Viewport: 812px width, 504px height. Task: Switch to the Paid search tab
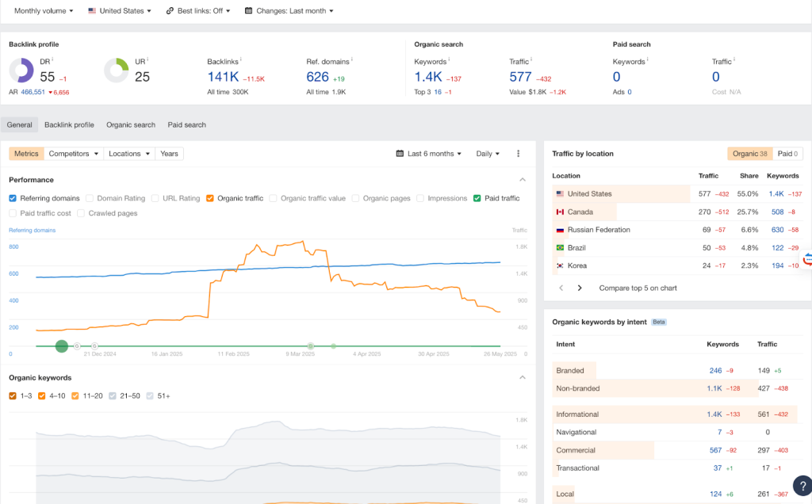pyautogui.click(x=186, y=124)
